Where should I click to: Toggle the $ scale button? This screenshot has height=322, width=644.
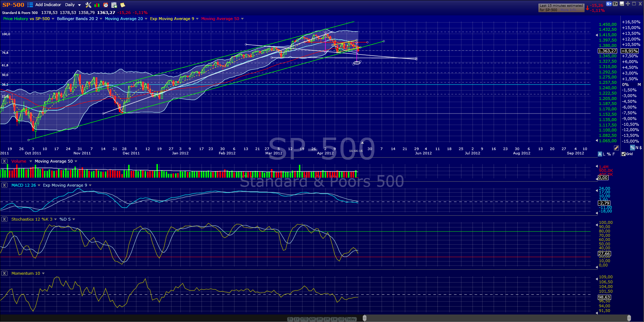point(640,148)
